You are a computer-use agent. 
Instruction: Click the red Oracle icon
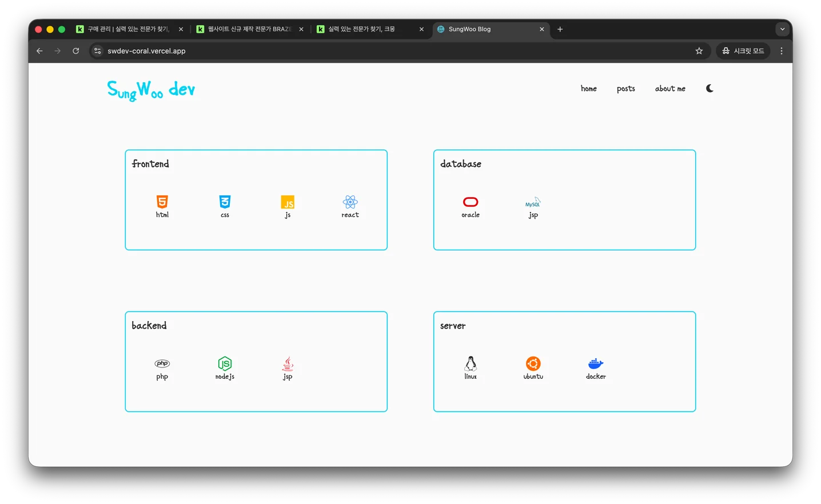(471, 202)
